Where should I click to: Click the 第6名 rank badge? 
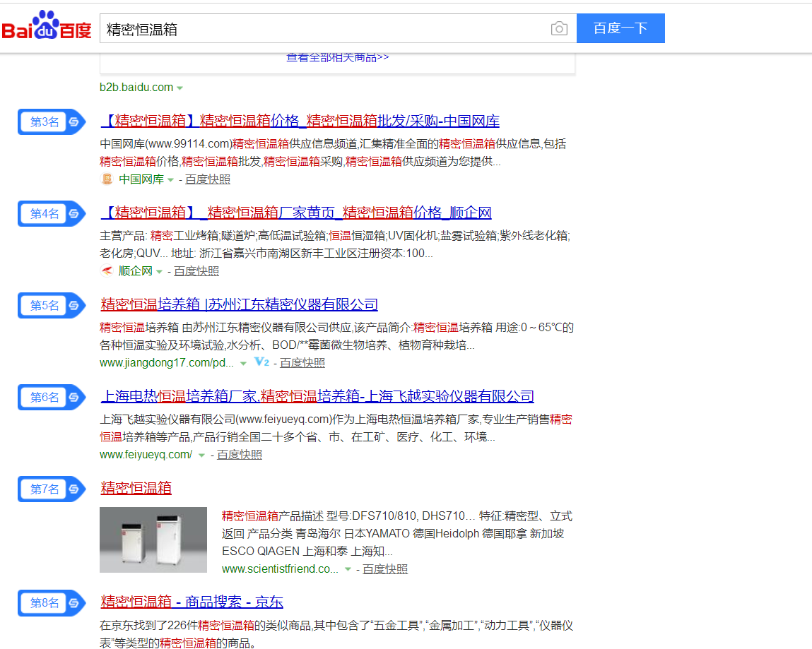pos(52,397)
